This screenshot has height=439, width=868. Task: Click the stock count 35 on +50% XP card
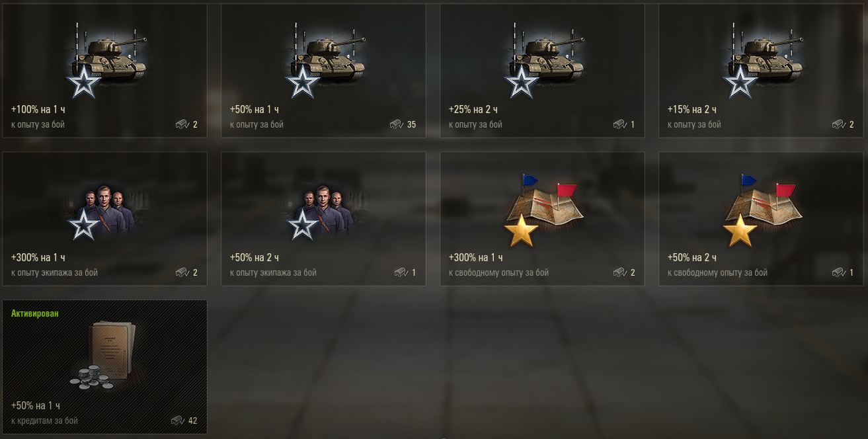412,124
